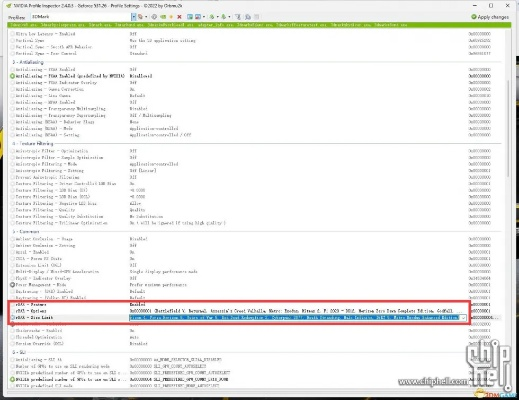Open the recent profiles toolbar icon
Image resolution: width=519 pixels, height=400 pixels.
click(141, 17)
